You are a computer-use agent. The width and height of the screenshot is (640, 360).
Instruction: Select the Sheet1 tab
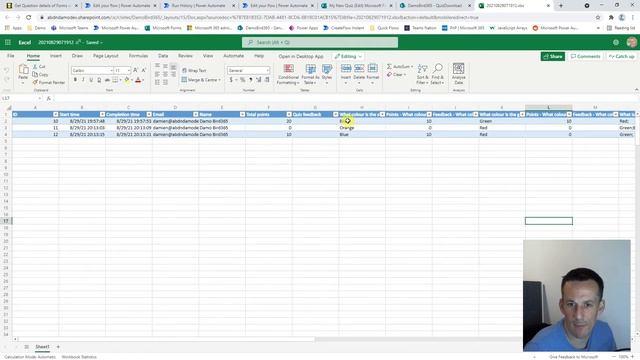coord(42,347)
